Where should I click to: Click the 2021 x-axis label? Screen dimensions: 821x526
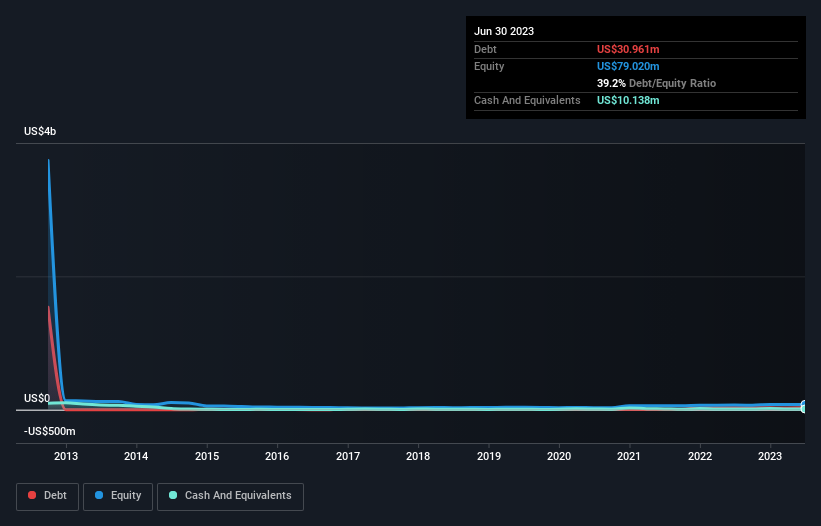tap(629, 456)
